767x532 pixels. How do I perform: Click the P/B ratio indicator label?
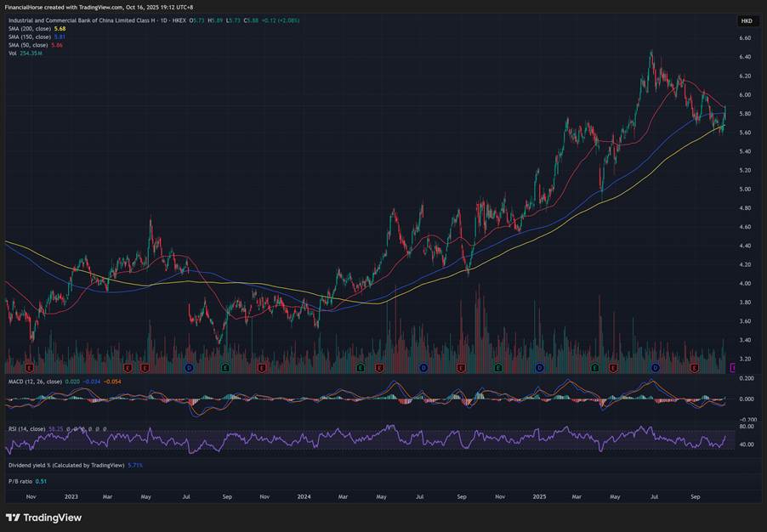pyautogui.click(x=22, y=481)
